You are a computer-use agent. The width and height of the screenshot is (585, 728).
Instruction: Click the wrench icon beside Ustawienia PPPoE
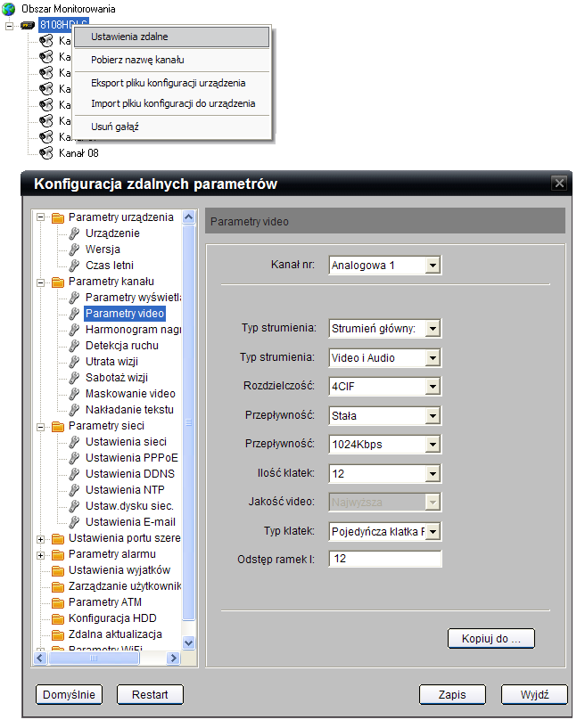pyautogui.click(x=74, y=458)
